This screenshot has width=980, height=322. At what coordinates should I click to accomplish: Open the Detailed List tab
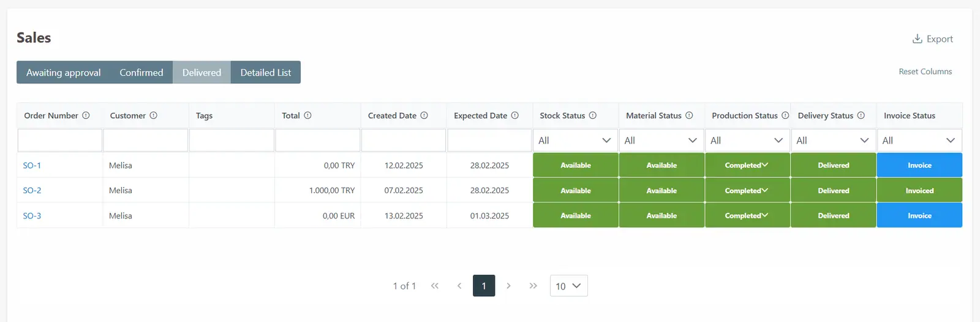[x=266, y=72]
